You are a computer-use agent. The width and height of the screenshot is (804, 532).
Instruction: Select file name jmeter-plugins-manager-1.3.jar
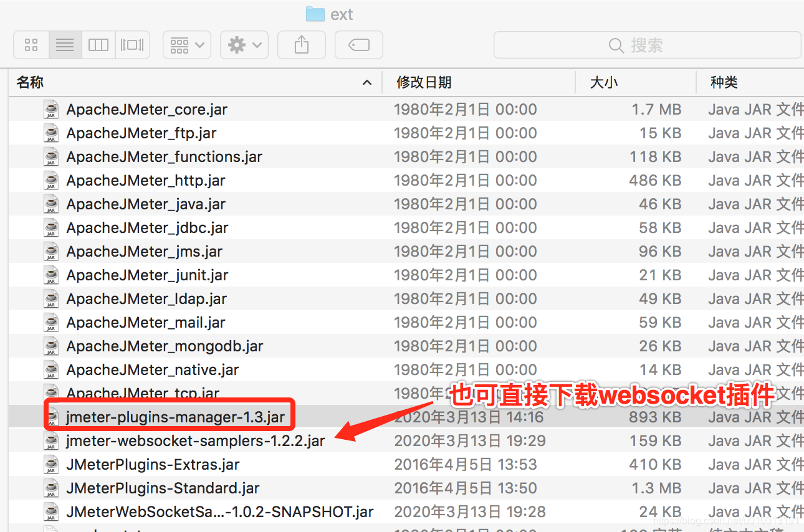pos(176,417)
